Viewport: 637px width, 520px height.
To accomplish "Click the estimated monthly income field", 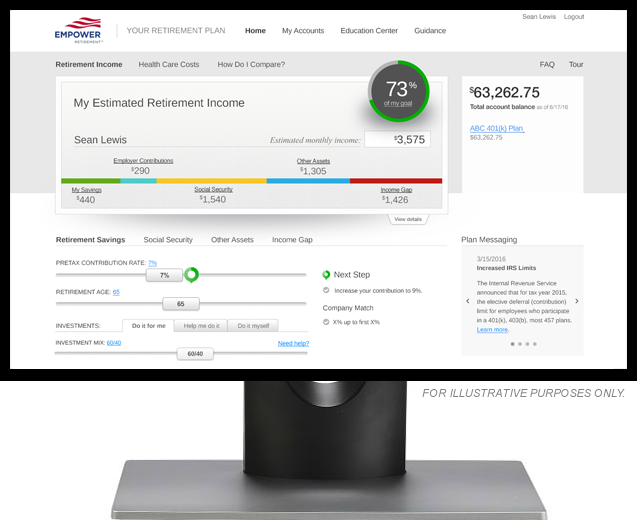I will [397, 140].
